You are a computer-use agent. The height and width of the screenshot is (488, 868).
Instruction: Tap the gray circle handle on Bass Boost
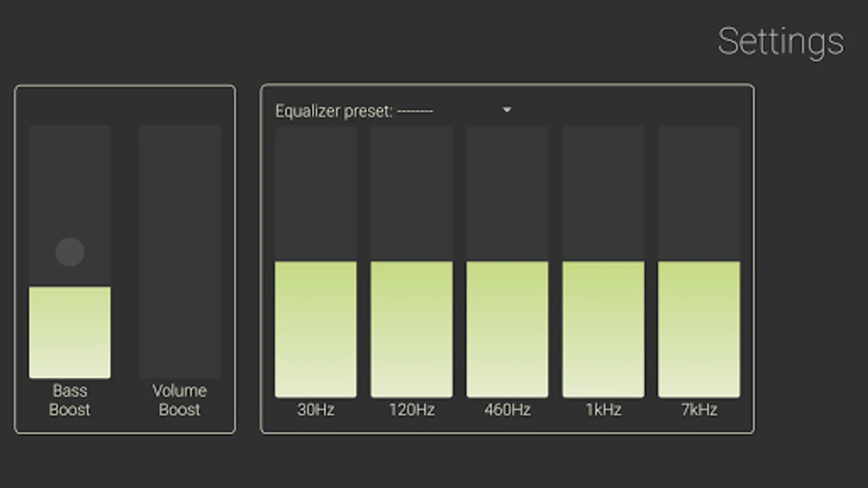(x=70, y=252)
